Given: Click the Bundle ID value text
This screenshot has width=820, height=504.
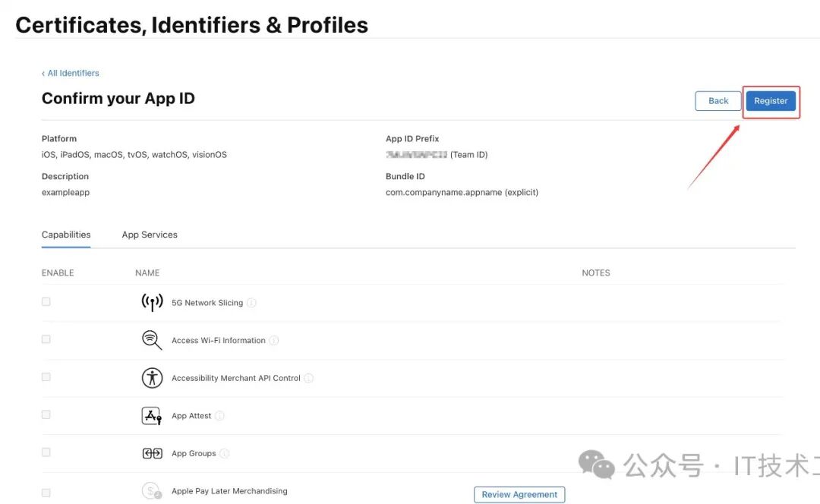Looking at the screenshot, I should coord(462,193).
